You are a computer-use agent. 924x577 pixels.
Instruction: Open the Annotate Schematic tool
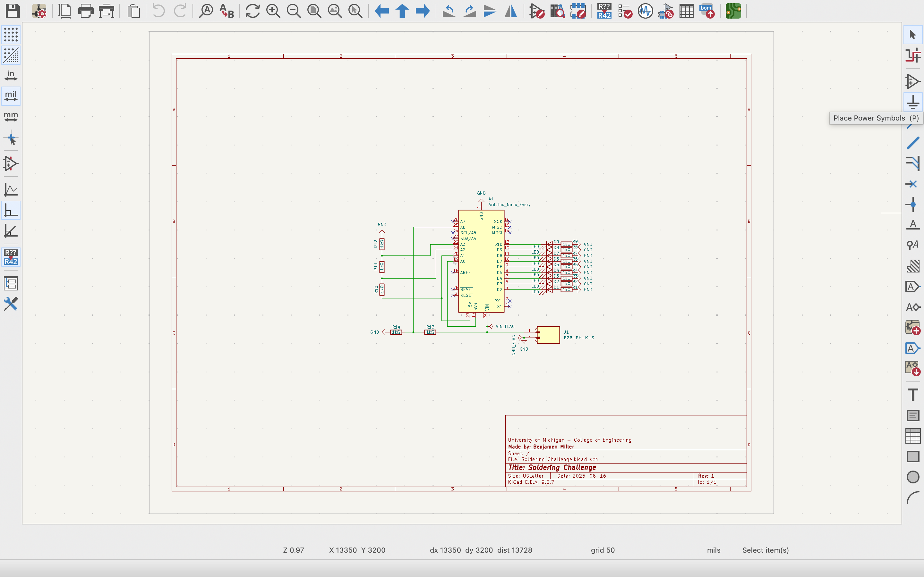604,11
